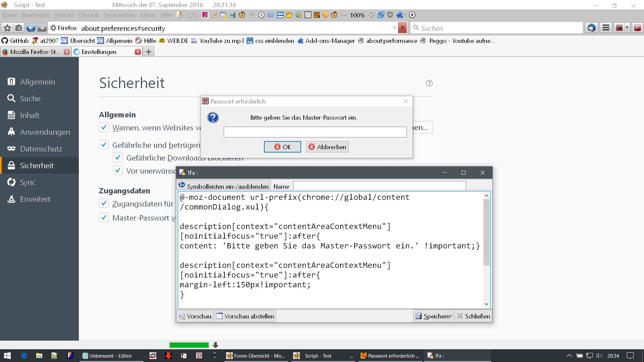This screenshot has height=362, width=644.
Task: Click the blue back arrow button
Action: pyautogui.click(x=31, y=28)
